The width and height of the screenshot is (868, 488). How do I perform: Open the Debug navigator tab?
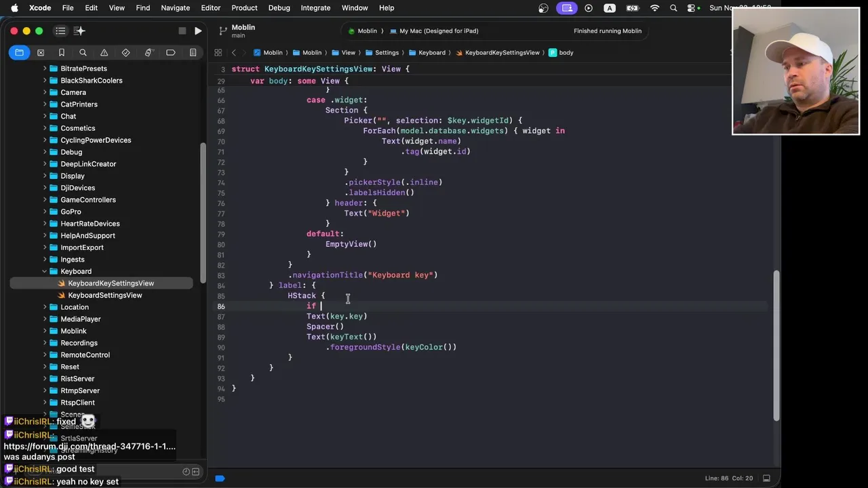click(148, 52)
